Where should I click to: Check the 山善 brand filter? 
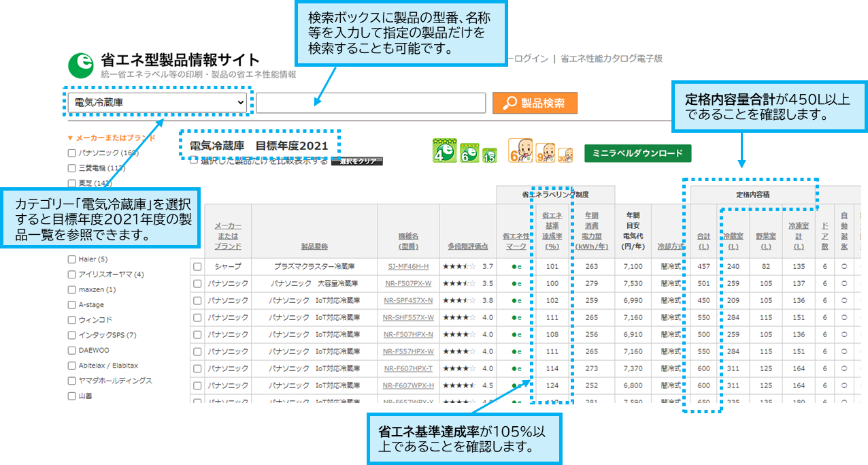point(71,396)
